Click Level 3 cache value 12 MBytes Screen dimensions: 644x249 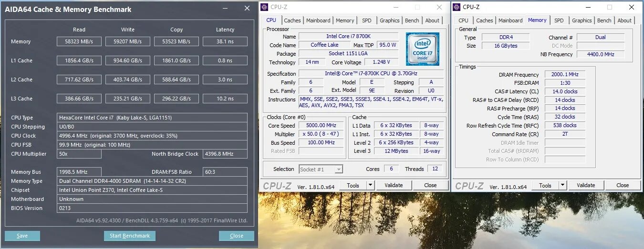(x=396, y=151)
